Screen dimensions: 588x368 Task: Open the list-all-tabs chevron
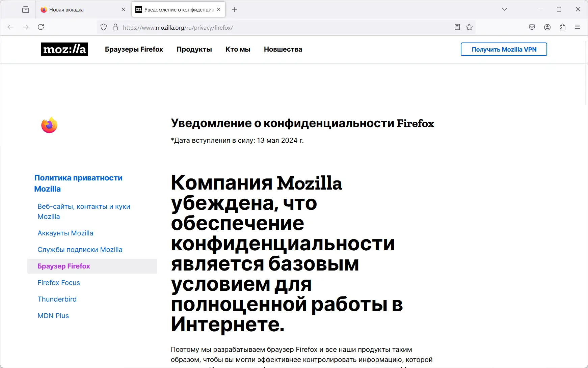pos(504,9)
